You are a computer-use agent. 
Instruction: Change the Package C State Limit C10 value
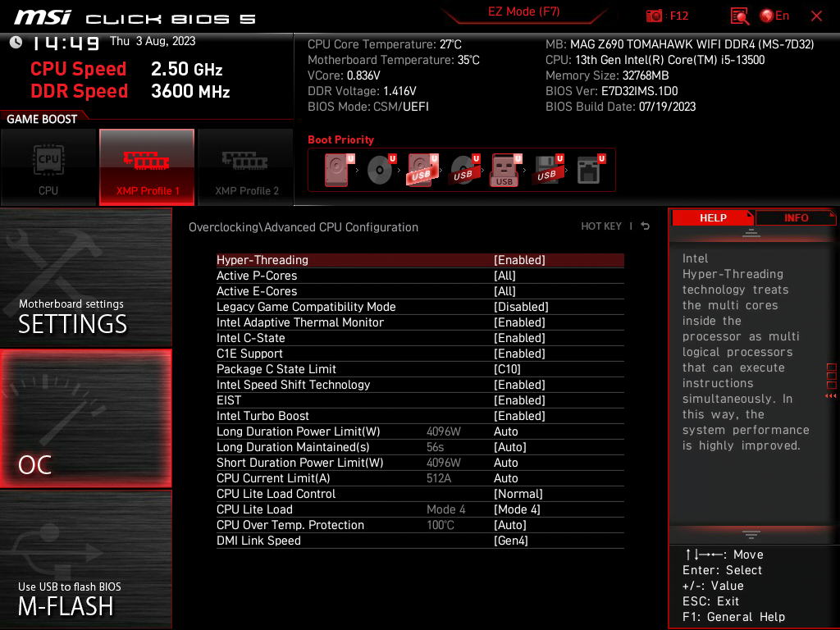[507, 369]
